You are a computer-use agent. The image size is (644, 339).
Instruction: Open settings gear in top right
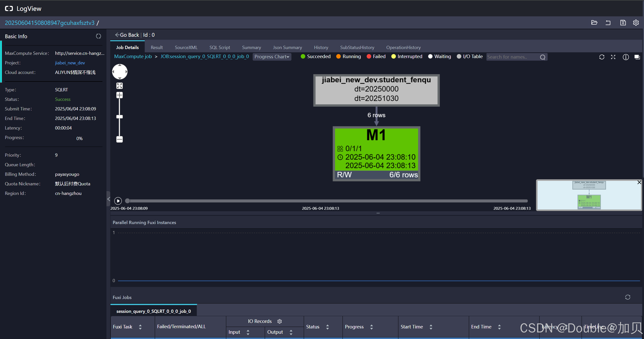636,23
